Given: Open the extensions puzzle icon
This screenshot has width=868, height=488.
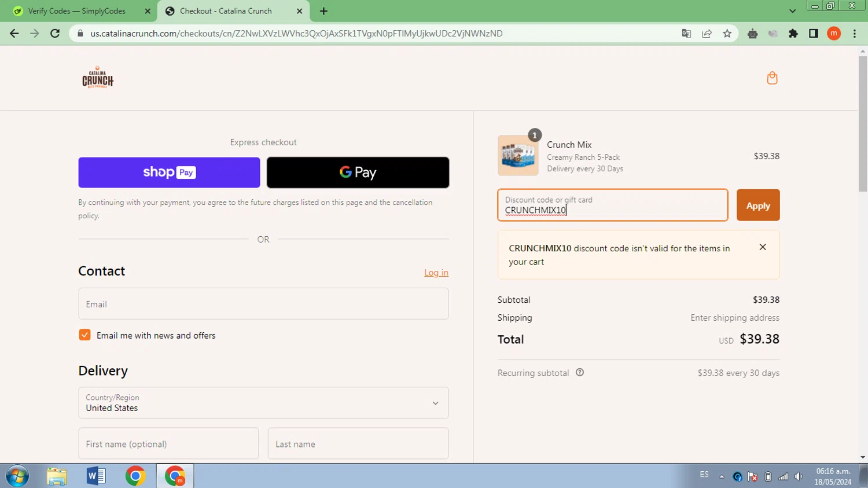Looking at the screenshot, I should [793, 34].
